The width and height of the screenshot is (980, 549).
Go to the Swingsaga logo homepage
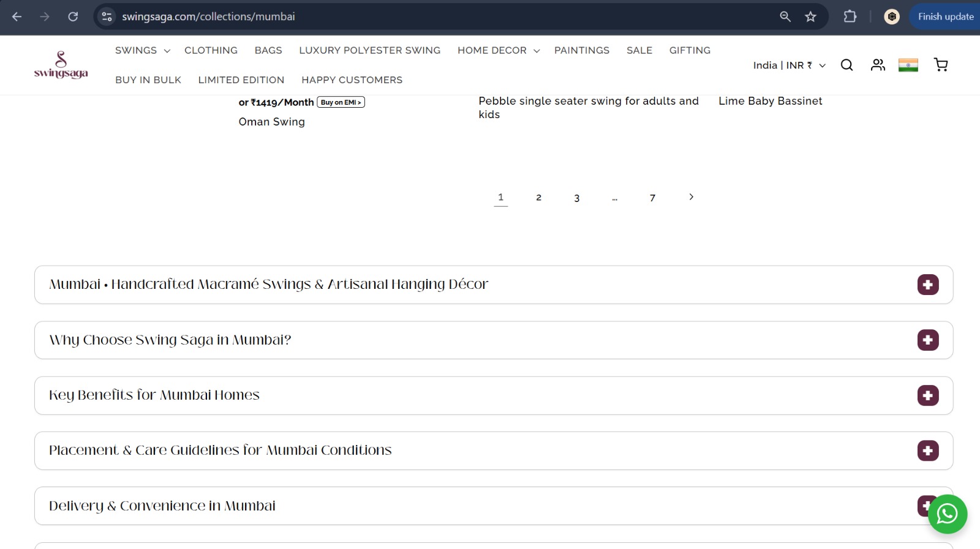[x=61, y=65]
